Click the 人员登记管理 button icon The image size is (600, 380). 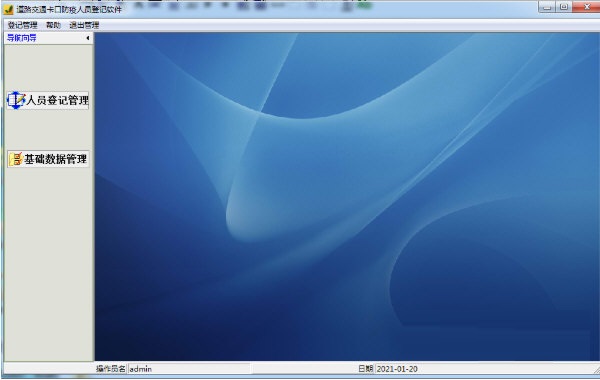[x=16, y=100]
